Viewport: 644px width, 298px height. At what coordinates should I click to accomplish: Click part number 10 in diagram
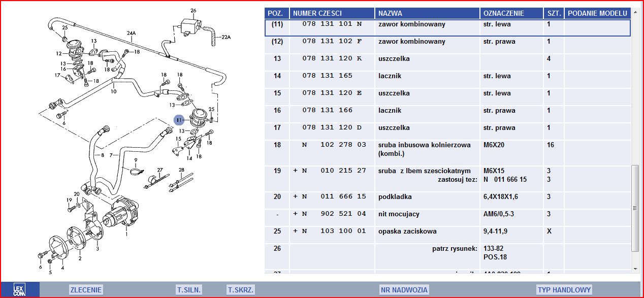click(x=113, y=91)
